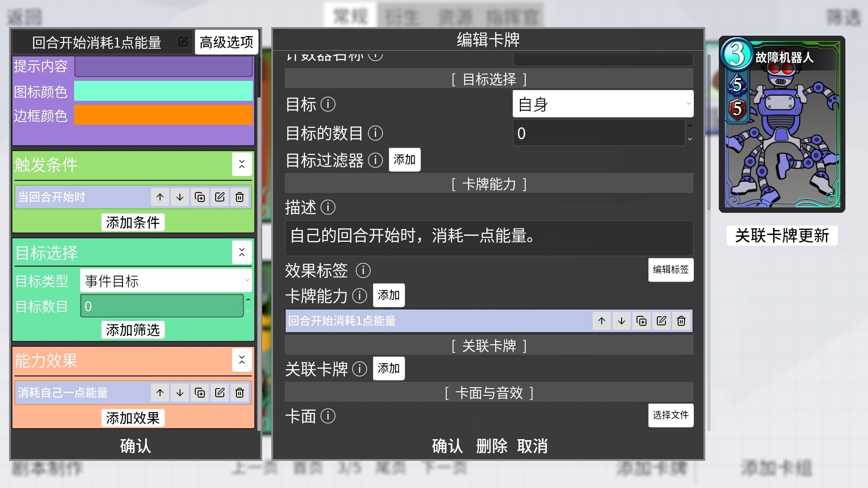Move 消耗自己一点能量 effect down

tap(180, 393)
